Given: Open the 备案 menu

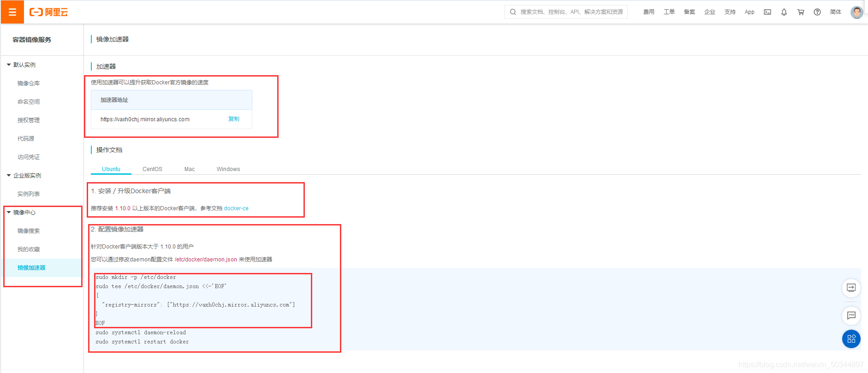Looking at the screenshot, I should (x=690, y=12).
